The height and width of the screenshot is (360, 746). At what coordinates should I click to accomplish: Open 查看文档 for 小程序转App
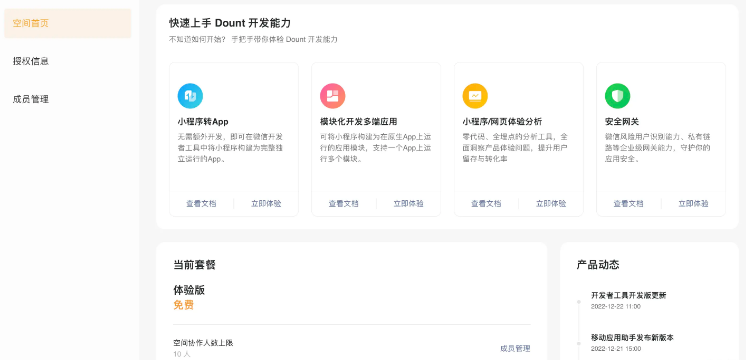(x=201, y=204)
